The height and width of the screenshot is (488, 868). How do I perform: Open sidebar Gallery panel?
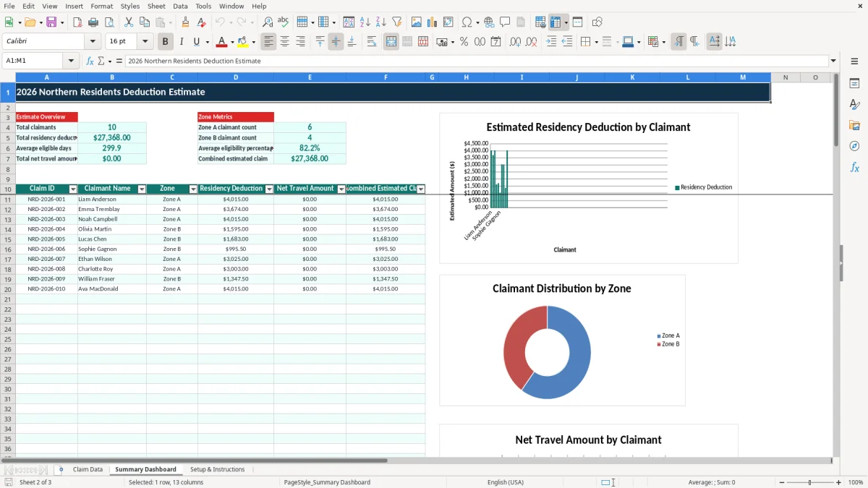tap(854, 126)
